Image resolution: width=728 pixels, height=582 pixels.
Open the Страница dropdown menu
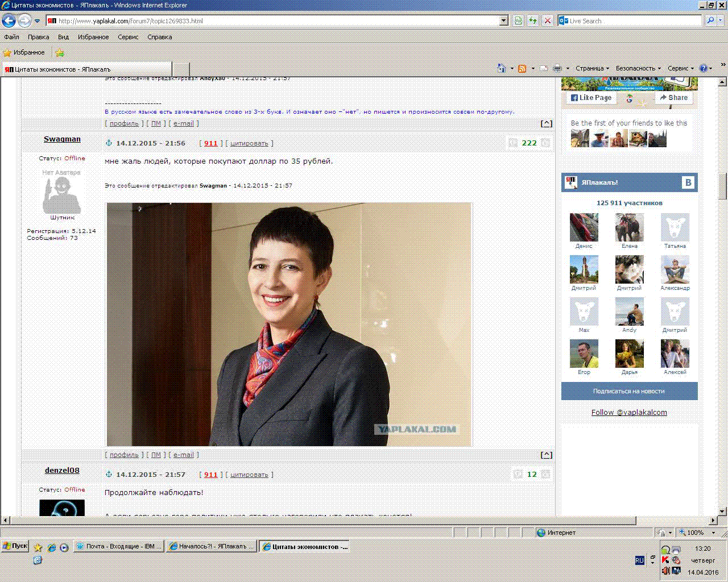(591, 68)
